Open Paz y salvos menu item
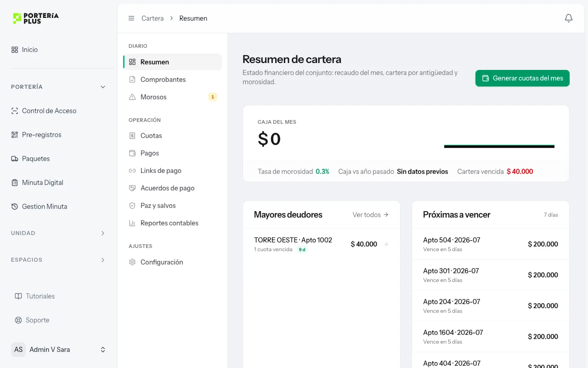This screenshot has width=588, height=368. click(x=172, y=206)
